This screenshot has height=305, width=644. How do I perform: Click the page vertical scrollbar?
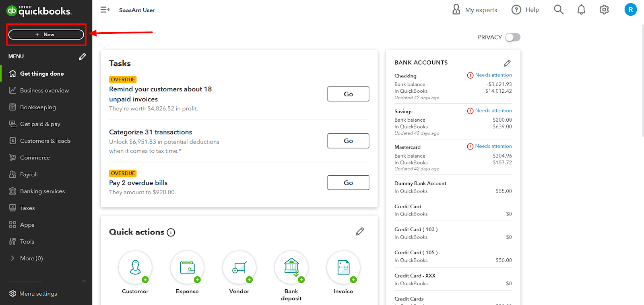[x=643, y=81]
